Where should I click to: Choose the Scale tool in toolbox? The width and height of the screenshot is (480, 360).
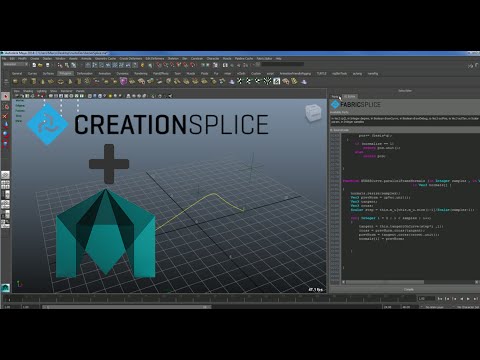pyautogui.click(x=5, y=143)
